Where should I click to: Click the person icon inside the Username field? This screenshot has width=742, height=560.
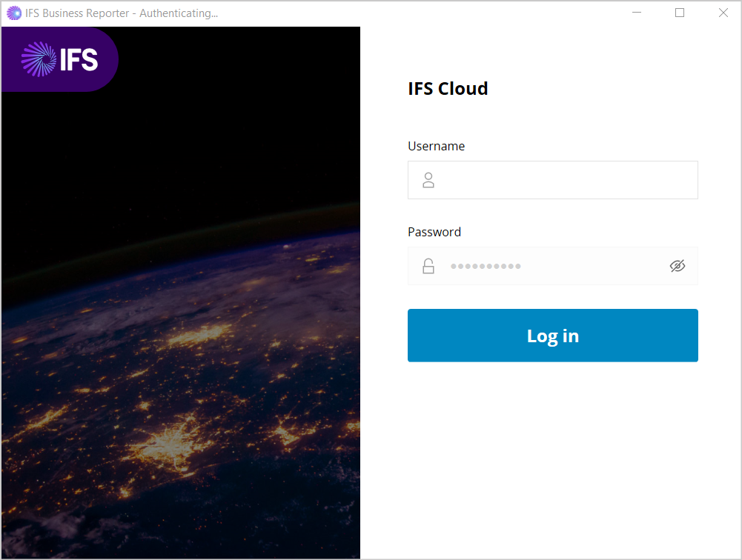click(428, 179)
